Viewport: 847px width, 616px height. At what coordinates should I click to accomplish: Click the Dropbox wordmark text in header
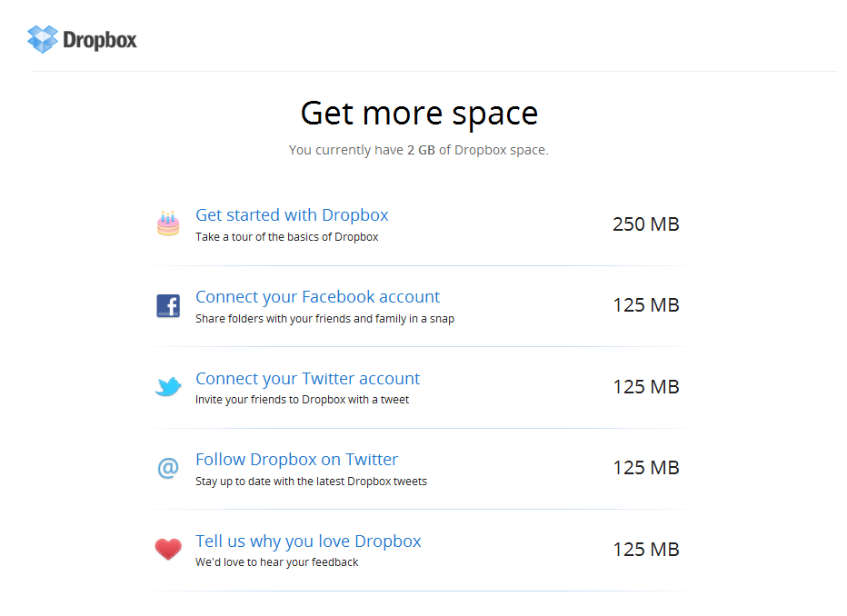pos(100,40)
